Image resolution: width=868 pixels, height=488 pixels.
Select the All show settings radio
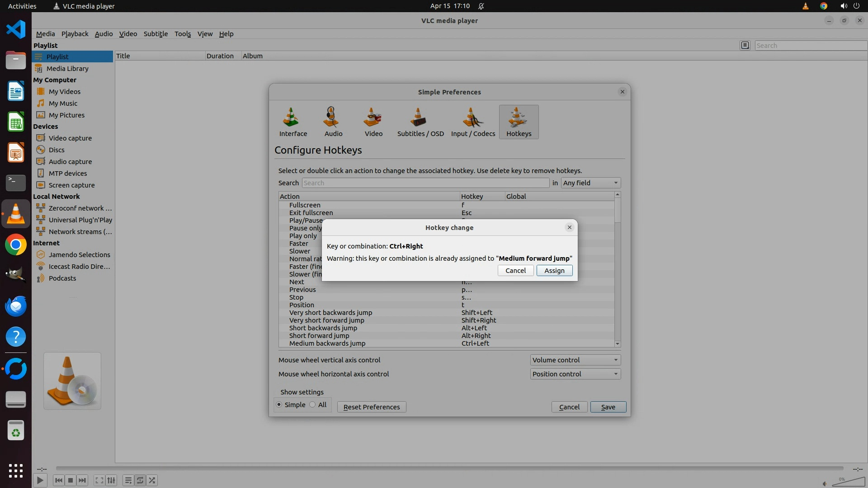point(313,405)
